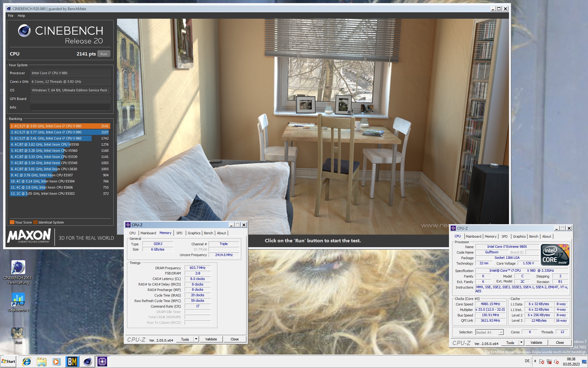Open SPD tab in right CPU-Z window
588x368 pixels.
point(505,236)
